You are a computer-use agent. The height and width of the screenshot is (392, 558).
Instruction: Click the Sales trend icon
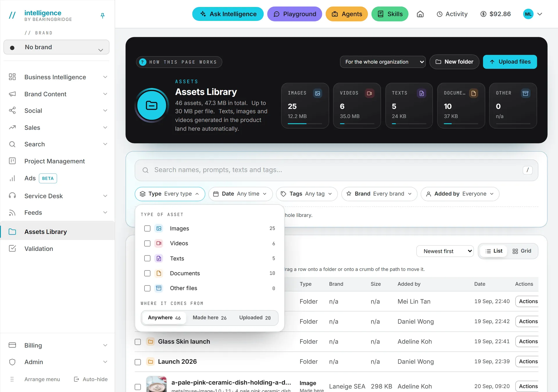coord(12,127)
